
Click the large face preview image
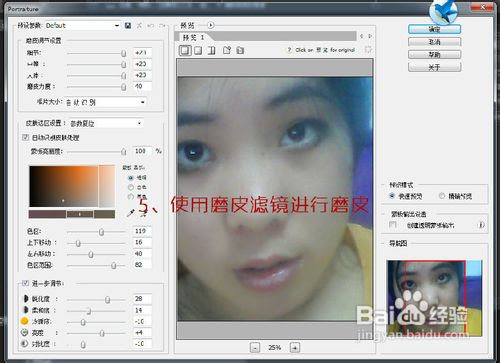pyautogui.click(x=275, y=199)
